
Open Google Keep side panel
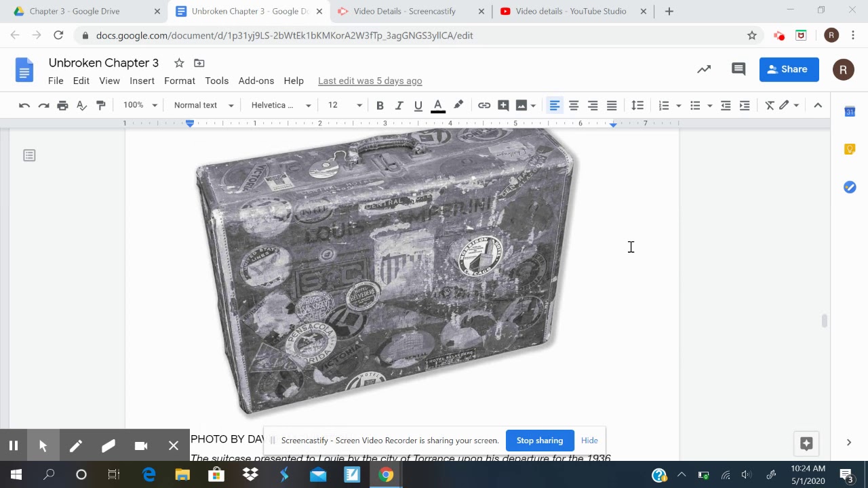click(x=850, y=149)
